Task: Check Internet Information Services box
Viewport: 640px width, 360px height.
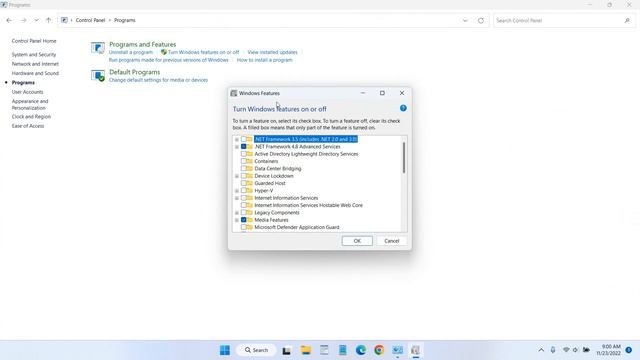Action: [244, 198]
